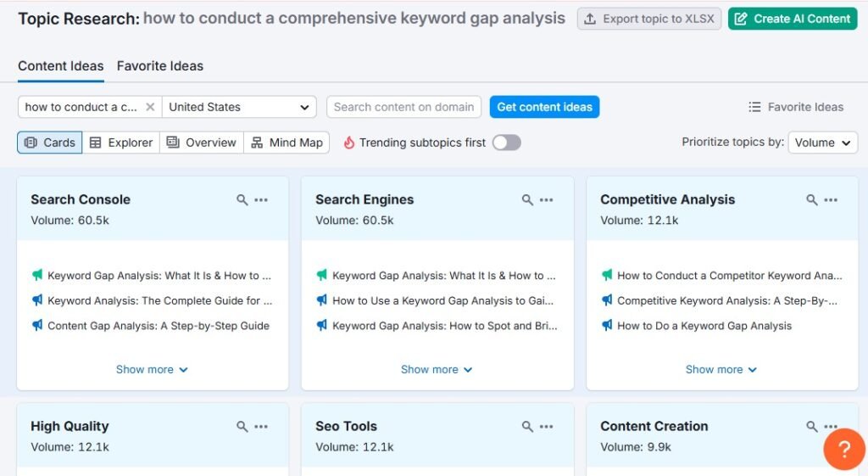Image resolution: width=868 pixels, height=476 pixels.
Task: Click the Seo Tools card title
Action: click(x=347, y=426)
